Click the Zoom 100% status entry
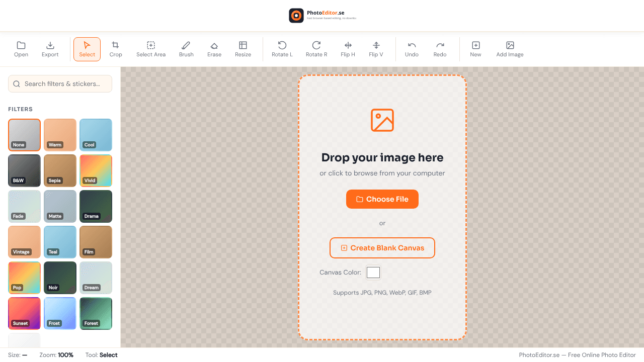Screen dimensions: 644x362 point(56,355)
